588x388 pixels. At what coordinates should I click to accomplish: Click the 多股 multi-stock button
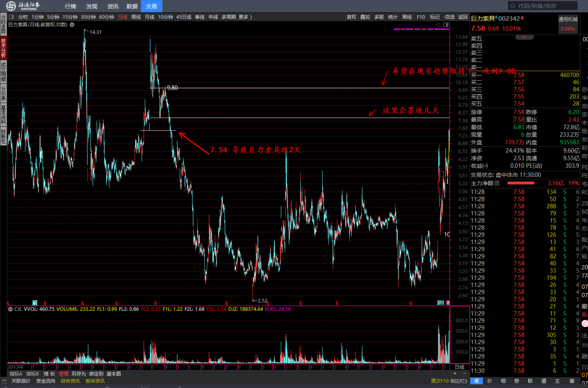pyautogui.click(x=379, y=17)
